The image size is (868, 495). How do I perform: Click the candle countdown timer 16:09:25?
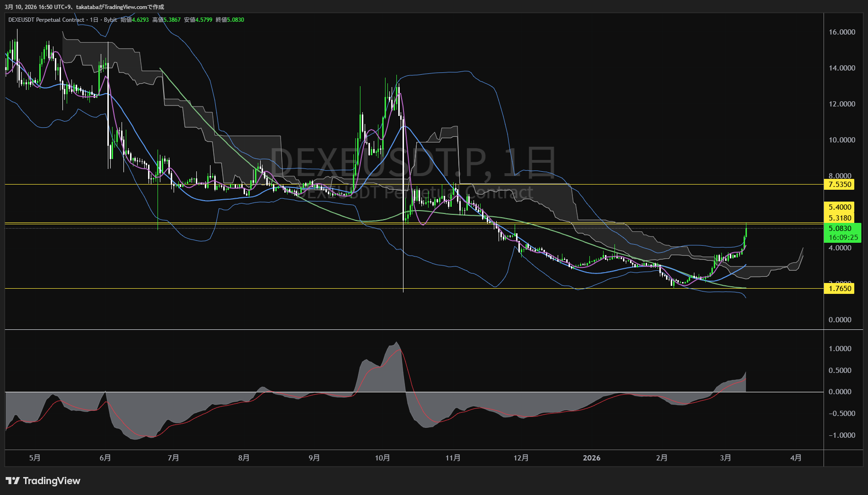point(843,238)
